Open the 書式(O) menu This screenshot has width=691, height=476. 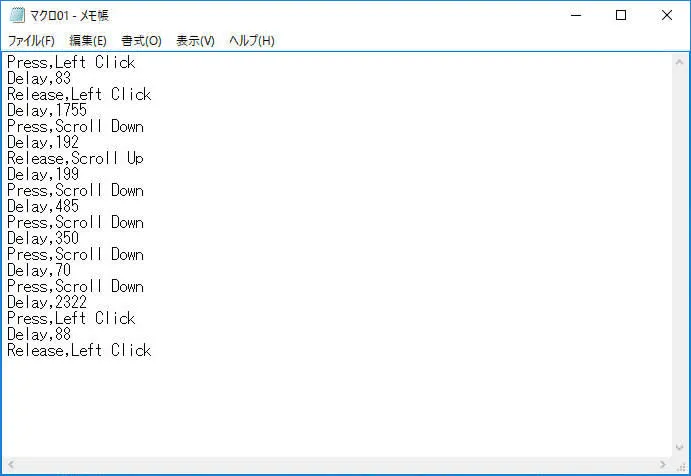141,41
